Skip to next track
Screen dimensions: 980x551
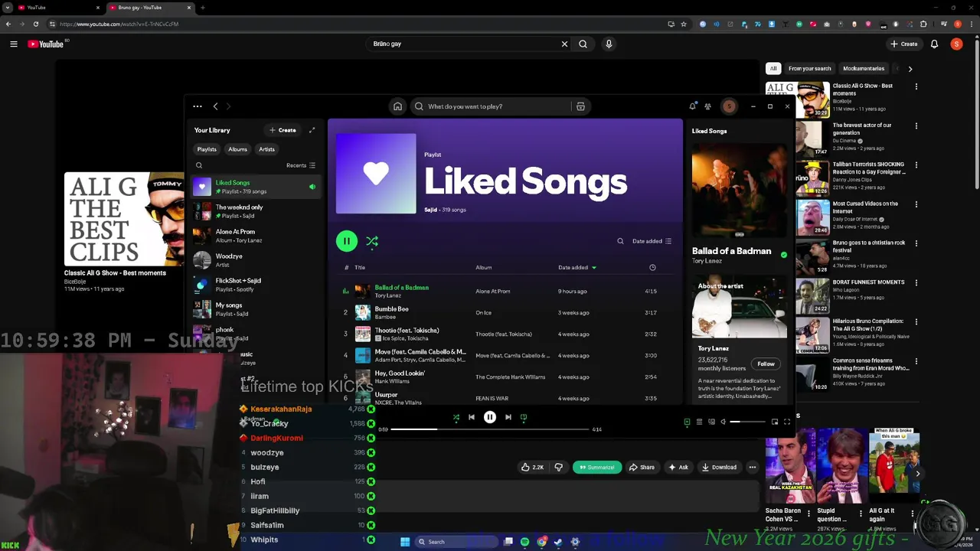[508, 417]
